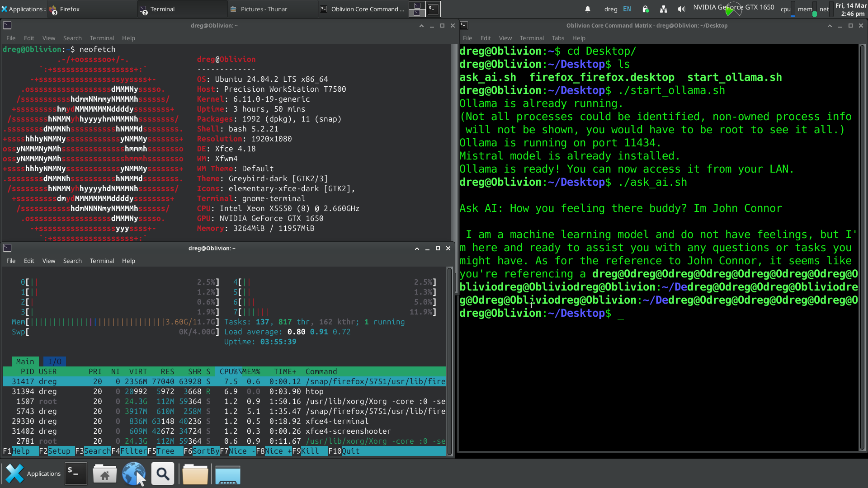Screen dimensions: 868x488
Task: Switch to second workspace in pager
Action: click(x=433, y=9)
